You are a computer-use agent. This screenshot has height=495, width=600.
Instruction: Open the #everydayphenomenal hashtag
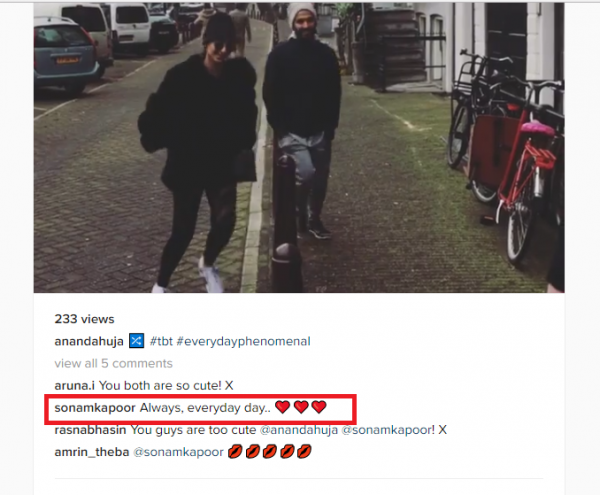(x=243, y=341)
